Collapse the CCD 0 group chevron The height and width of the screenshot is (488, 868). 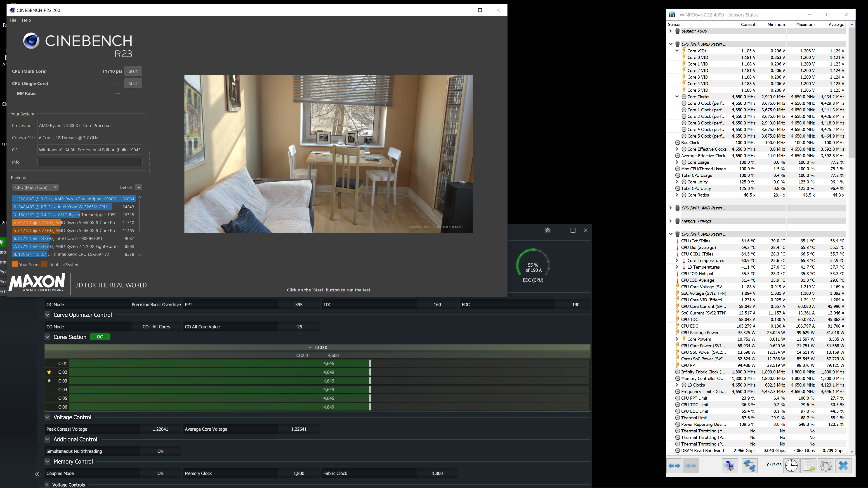coord(310,347)
